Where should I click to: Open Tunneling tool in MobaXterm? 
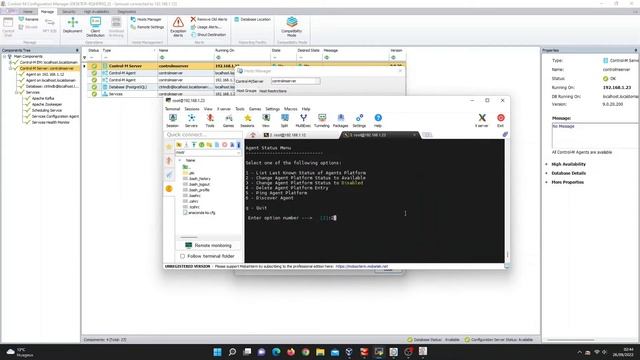322,120
